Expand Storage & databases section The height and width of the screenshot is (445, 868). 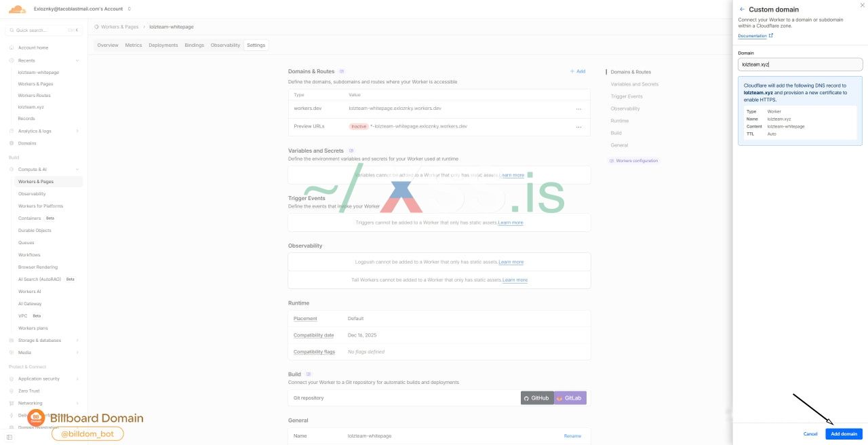[77, 341]
